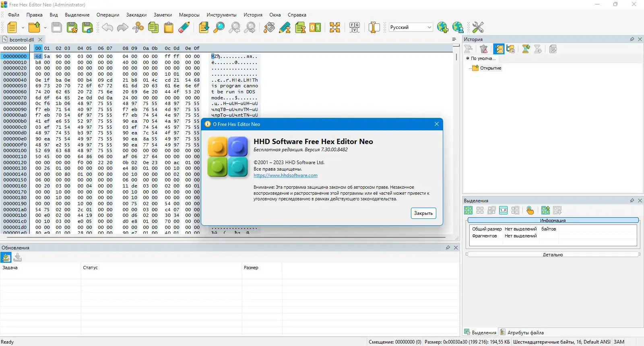The width and height of the screenshot is (644, 346).
Task: Click the Undo arrow toolbar icon
Action: [107, 27]
